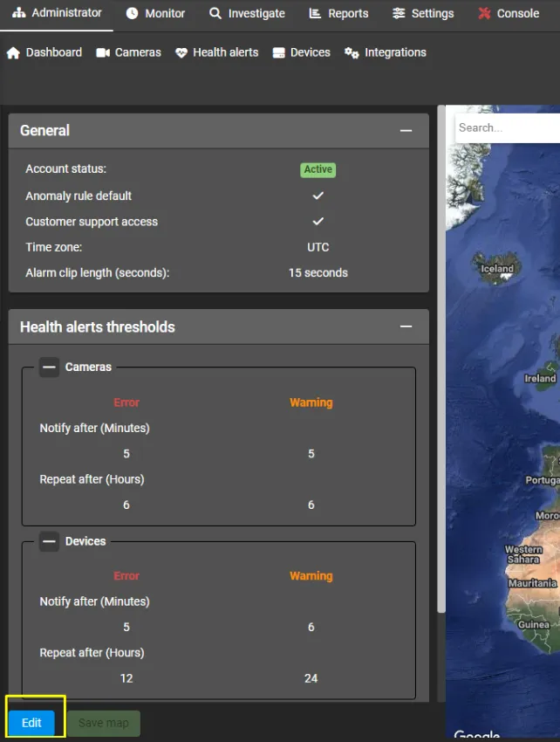This screenshot has height=742, width=560.
Task: Click the Mauritania label on the map
Action: pyautogui.click(x=532, y=583)
